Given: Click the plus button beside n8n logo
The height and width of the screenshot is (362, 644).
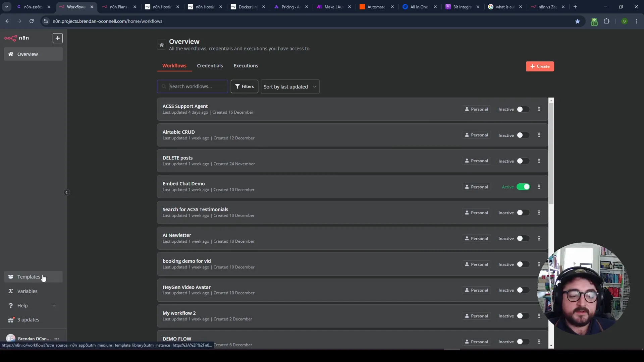Looking at the screenshot, I should point(58,38).
